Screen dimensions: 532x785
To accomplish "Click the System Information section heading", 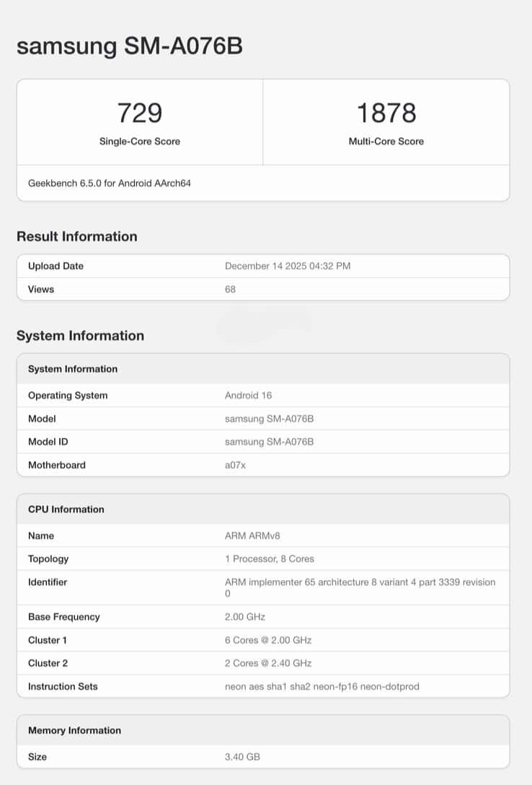I will click(80, 336).
